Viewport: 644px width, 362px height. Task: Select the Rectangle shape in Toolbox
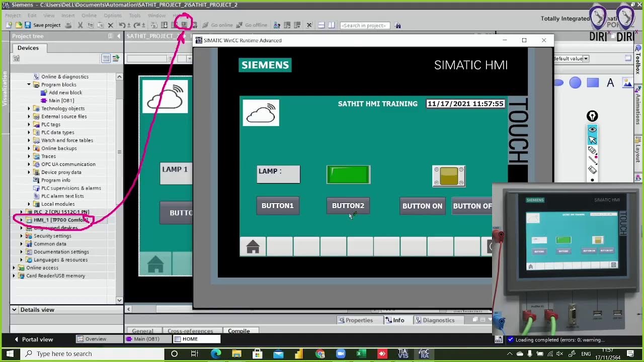593,83
